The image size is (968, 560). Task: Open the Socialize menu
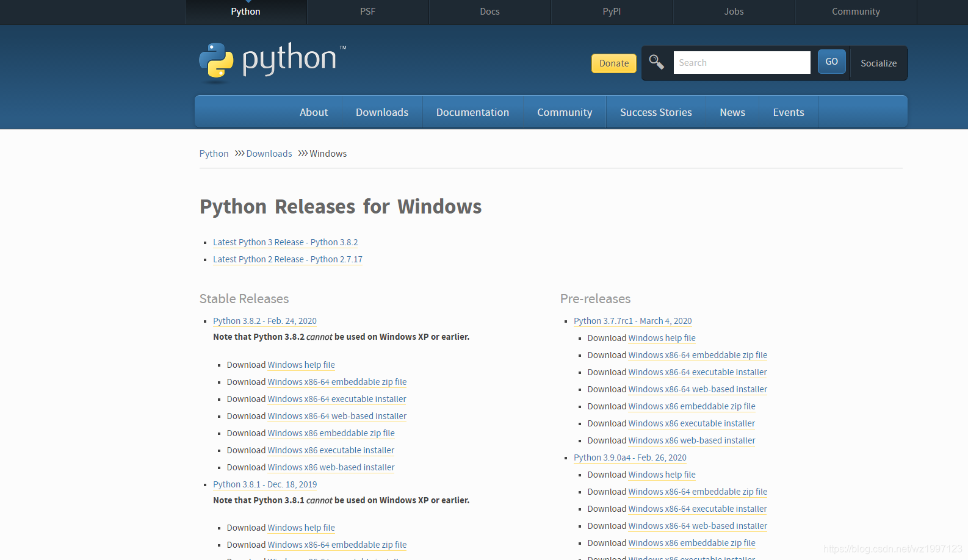[878, 63]
